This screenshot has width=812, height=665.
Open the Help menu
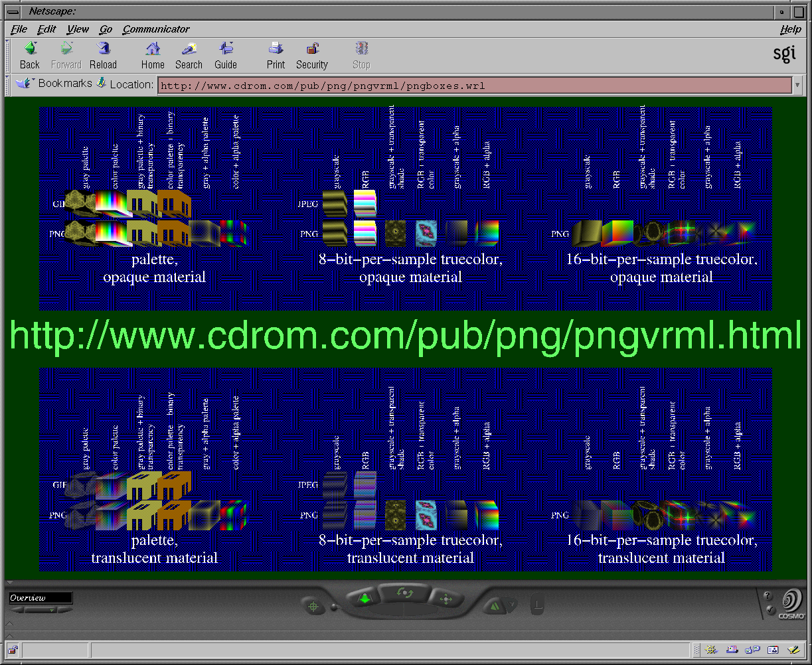790,29
